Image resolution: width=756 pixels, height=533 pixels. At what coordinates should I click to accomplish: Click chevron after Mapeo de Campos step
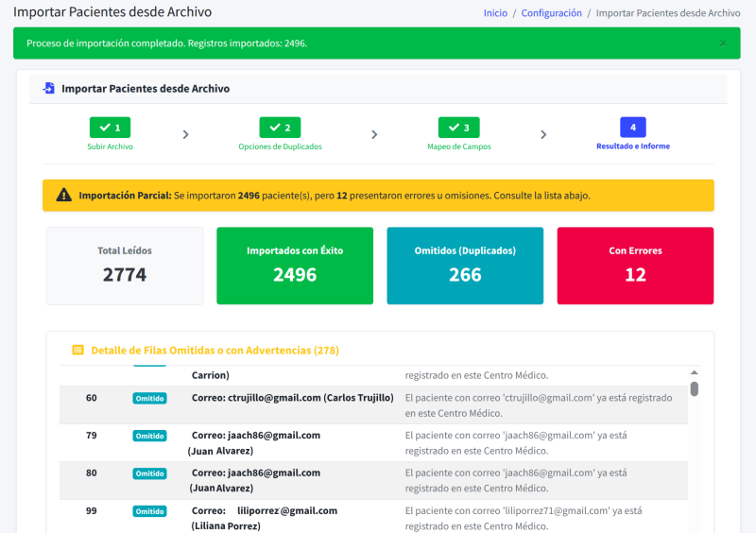pyautogui.click(x=543, y=134)
